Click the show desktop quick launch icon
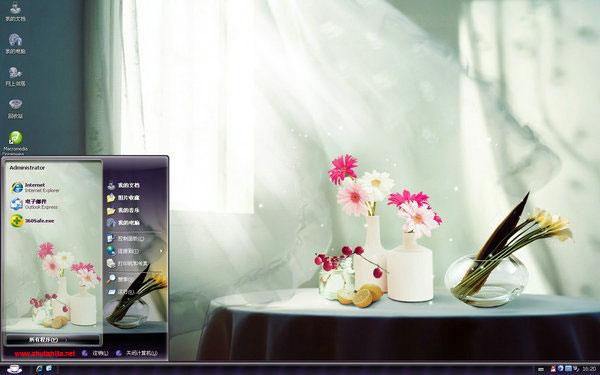The width and height of the screenshot is (600, 375). (49, 368)
